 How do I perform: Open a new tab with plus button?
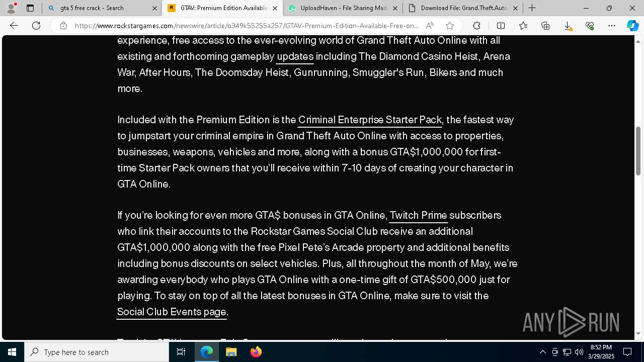coord(532,8)
